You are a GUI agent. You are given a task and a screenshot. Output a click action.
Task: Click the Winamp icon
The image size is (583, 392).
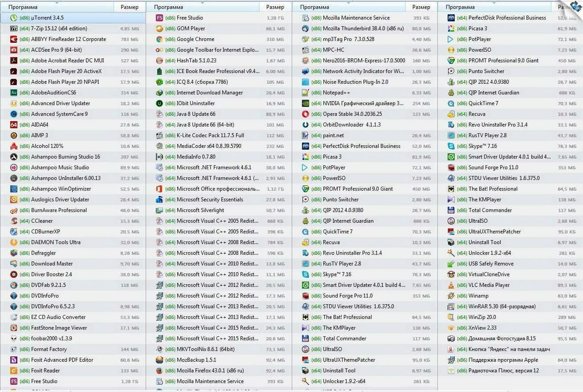[451, 296]
